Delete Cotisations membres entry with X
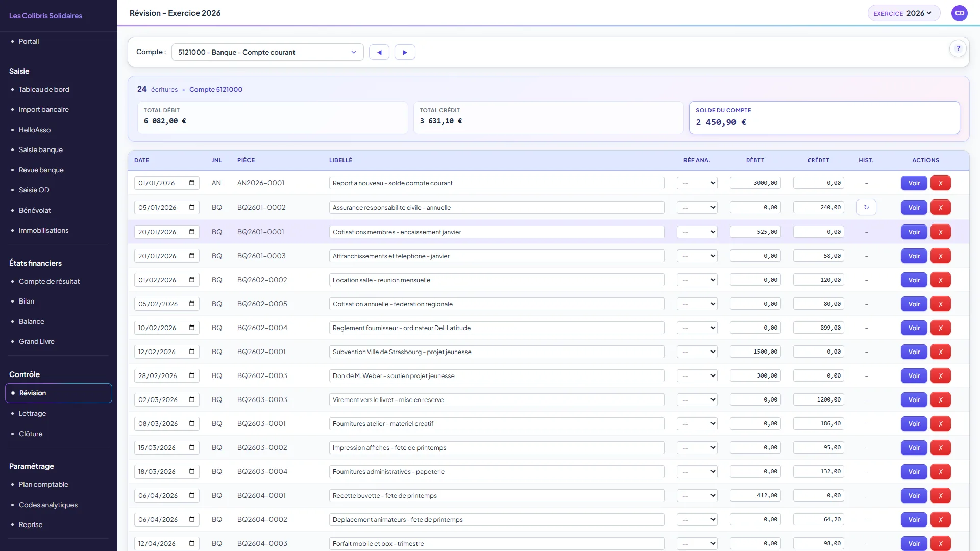980x551 pixels. tap(940, 232)
